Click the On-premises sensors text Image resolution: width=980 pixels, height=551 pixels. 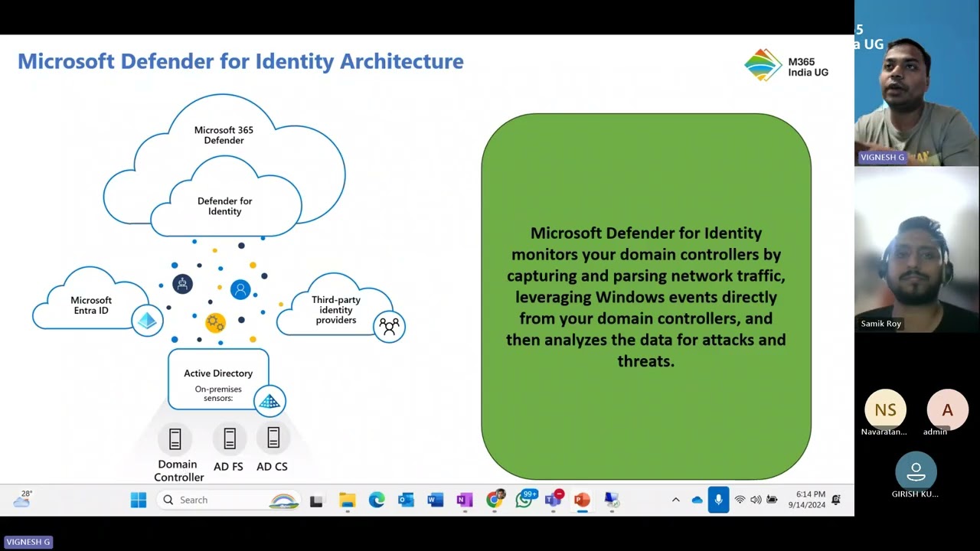(x=218, y=393)
